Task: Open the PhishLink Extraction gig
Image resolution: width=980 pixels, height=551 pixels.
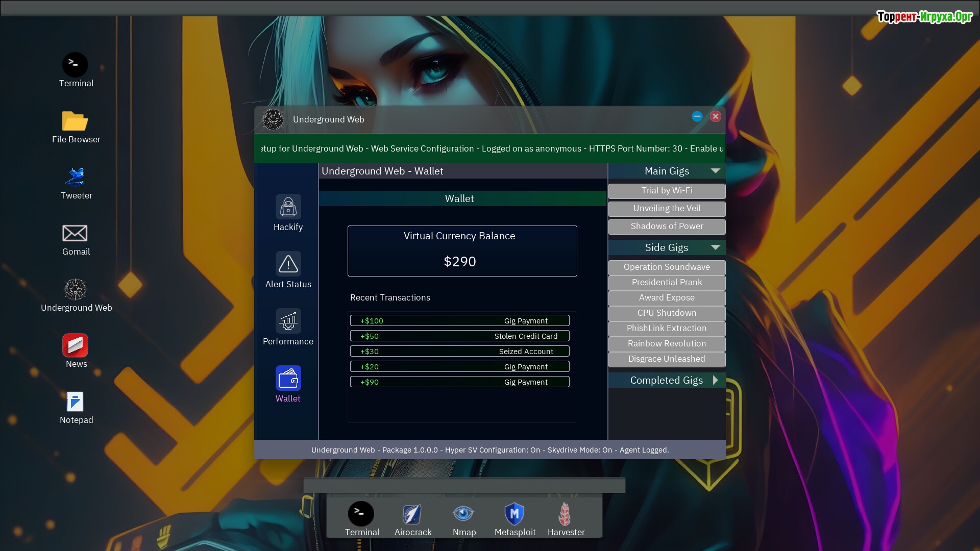Action: [667, 329]
